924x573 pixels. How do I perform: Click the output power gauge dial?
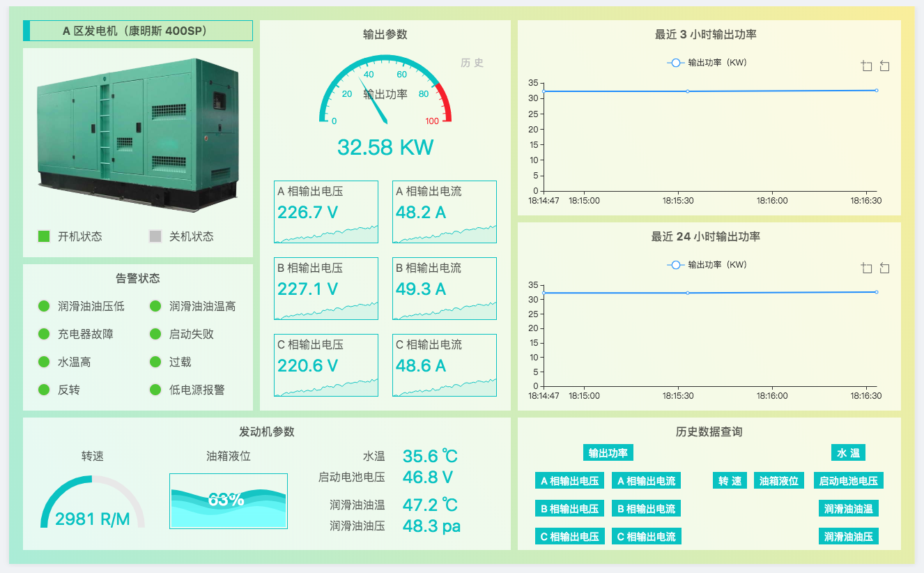tap(385, 91)
